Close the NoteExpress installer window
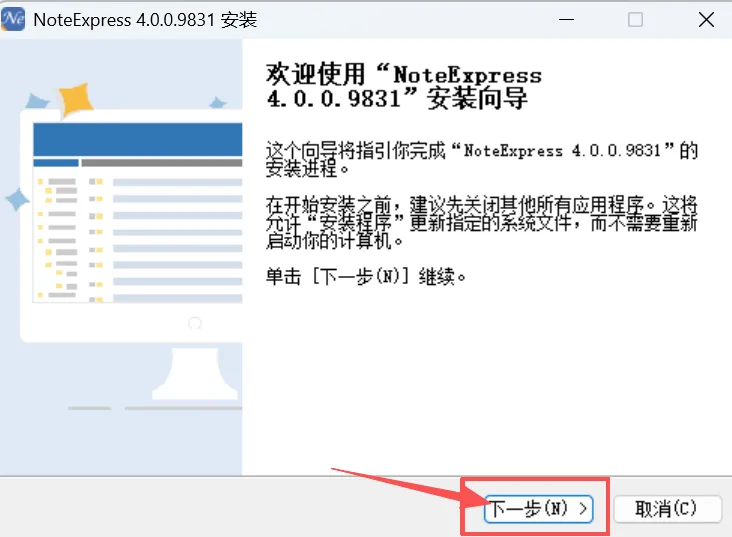The width and height of the screenshot is (732, 537). click(706, 20)
